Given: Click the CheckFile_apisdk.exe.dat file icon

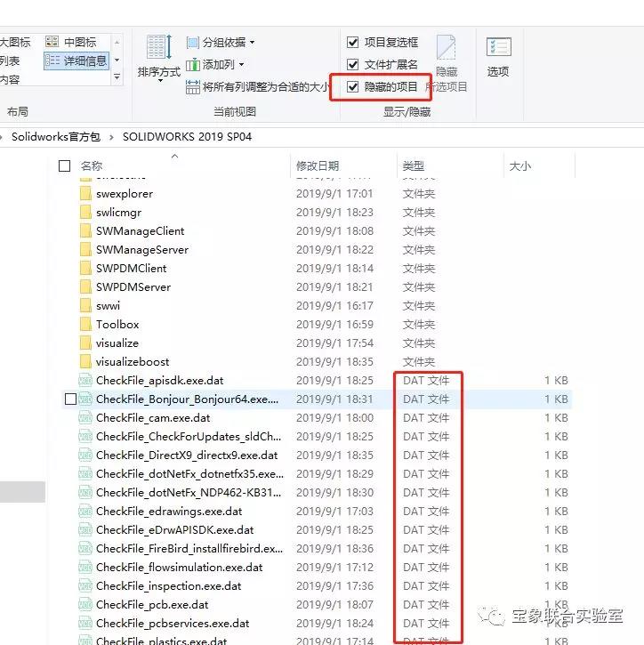Looking at the screenshot, I should pyautogui.click(x=85, y=380).
